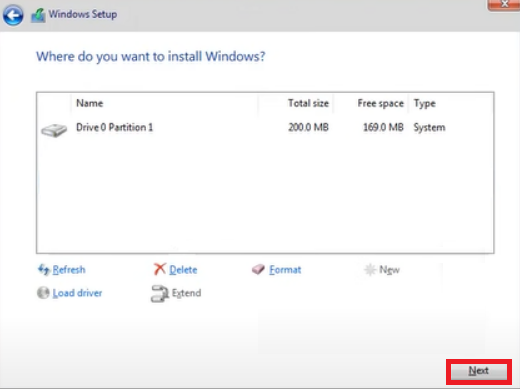520x389 pixels.
Task: Refresh the partition list link
Action: (x=69, y=269)
